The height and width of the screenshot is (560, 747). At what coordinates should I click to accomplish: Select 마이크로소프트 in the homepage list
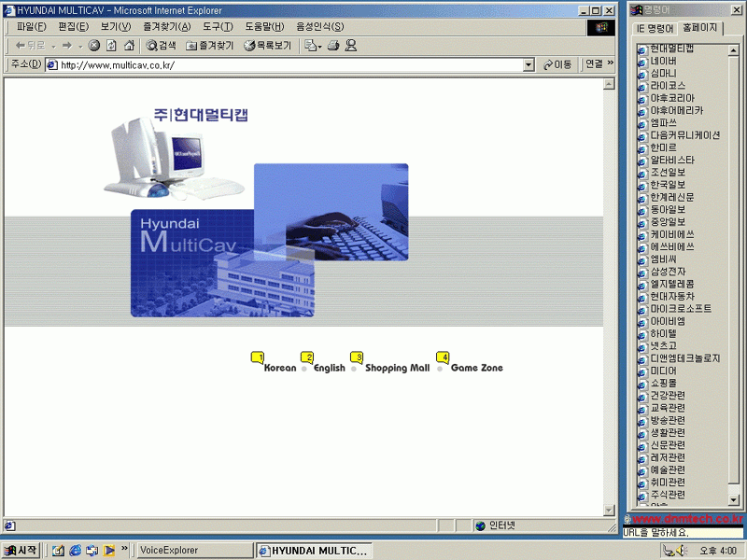point(681,309)
